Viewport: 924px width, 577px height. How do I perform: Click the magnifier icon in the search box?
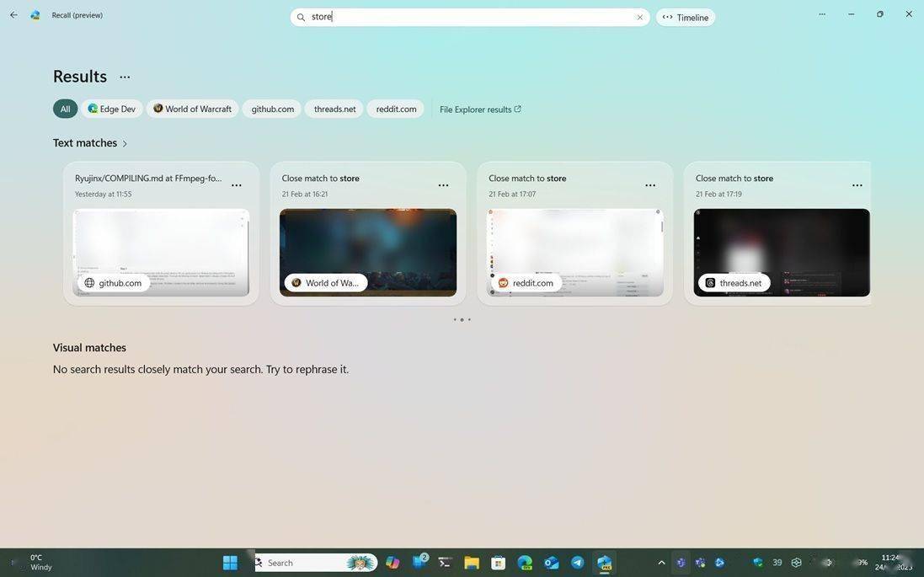(x=301, y=17)
